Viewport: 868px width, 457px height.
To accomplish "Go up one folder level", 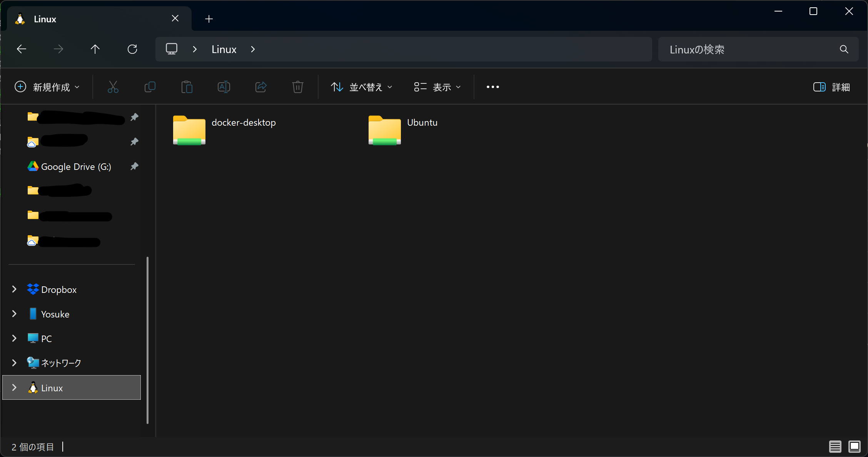I will point(95,49).
